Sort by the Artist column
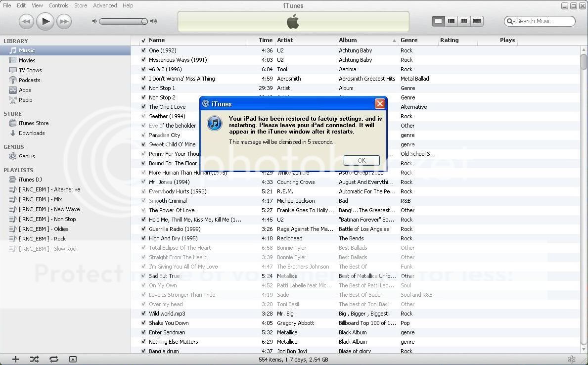 pyautogui.click(x=306, y=40)
